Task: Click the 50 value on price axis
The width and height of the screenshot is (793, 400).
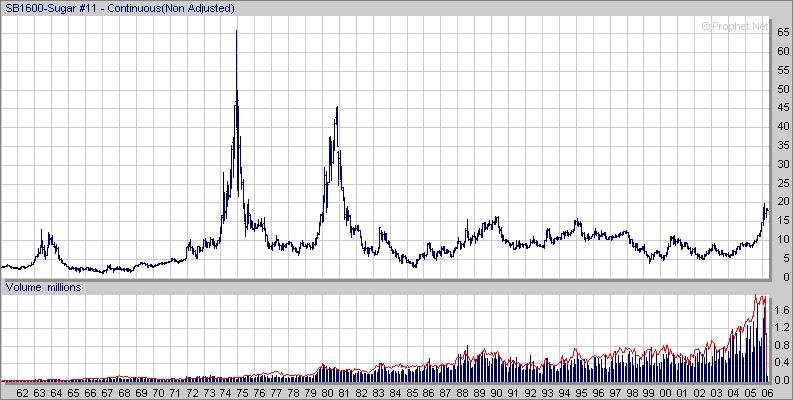Action: pyautogui.click(x=784, y=89)
